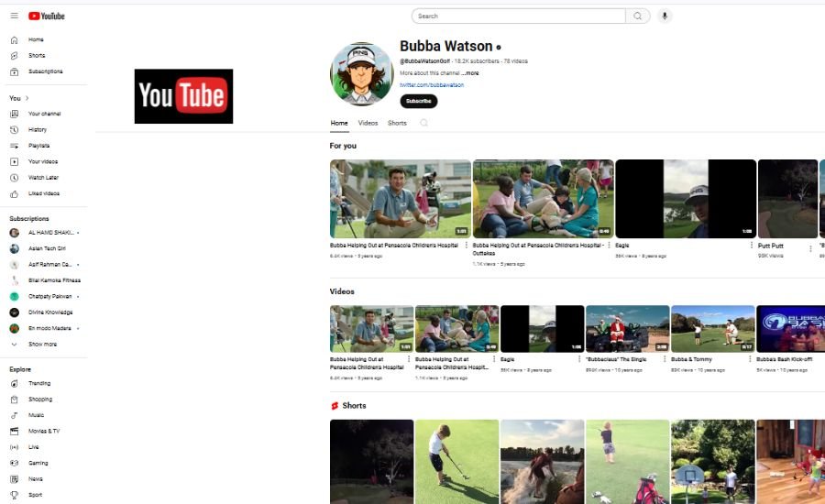Click the search magnifier button
Viewport: 825px width, 504px height.
[x=638, y=16]
